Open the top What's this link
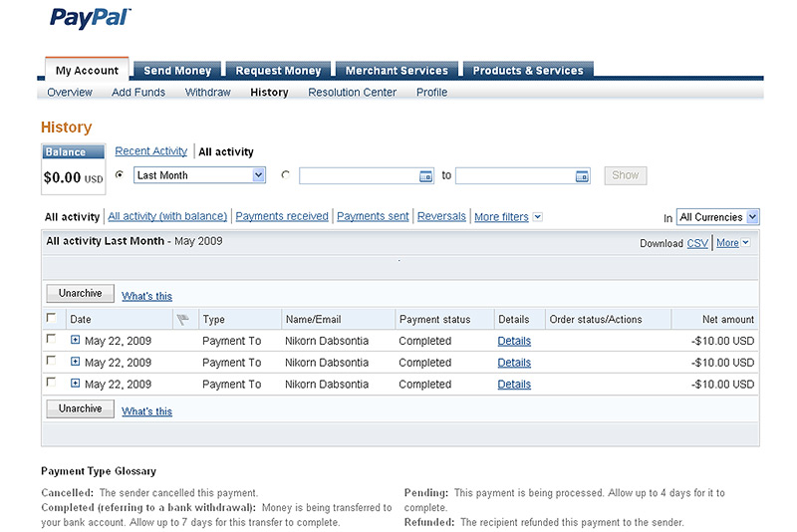The width and height of the screenshot is (797, 532). 146,296
